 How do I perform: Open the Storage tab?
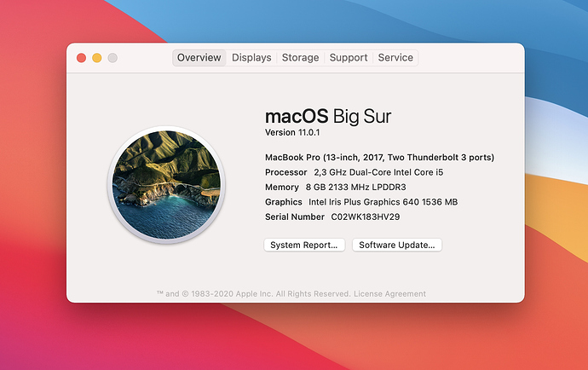click(x=300, y=58)
